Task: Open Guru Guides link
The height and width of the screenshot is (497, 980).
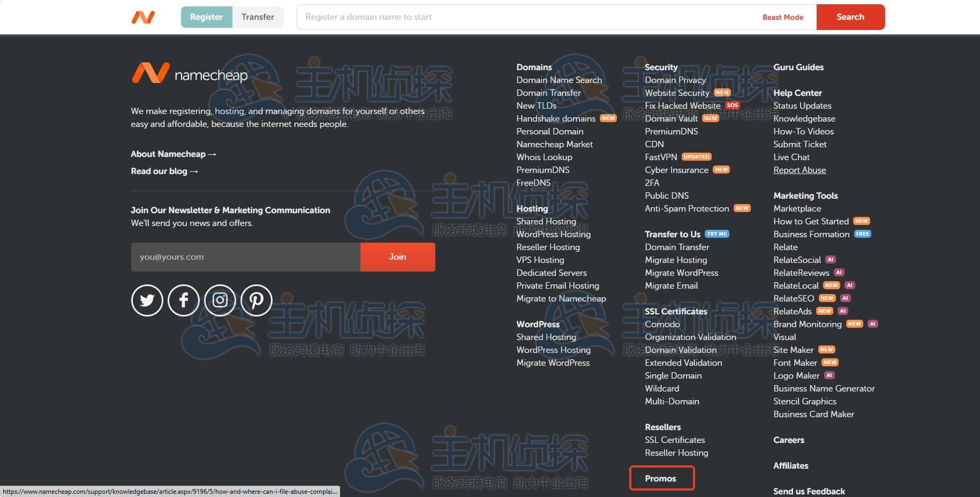Action: (798, 67)
